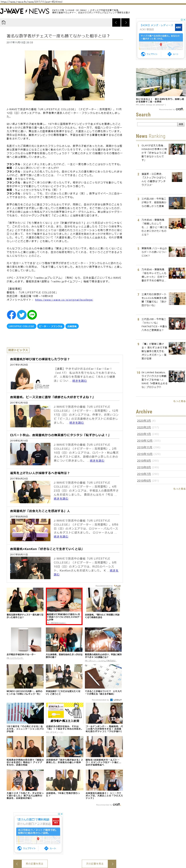Open the official site link for UR LIFESTYLE COLLEGE
This screenshot has width=186, height=868.
point(64,299)
